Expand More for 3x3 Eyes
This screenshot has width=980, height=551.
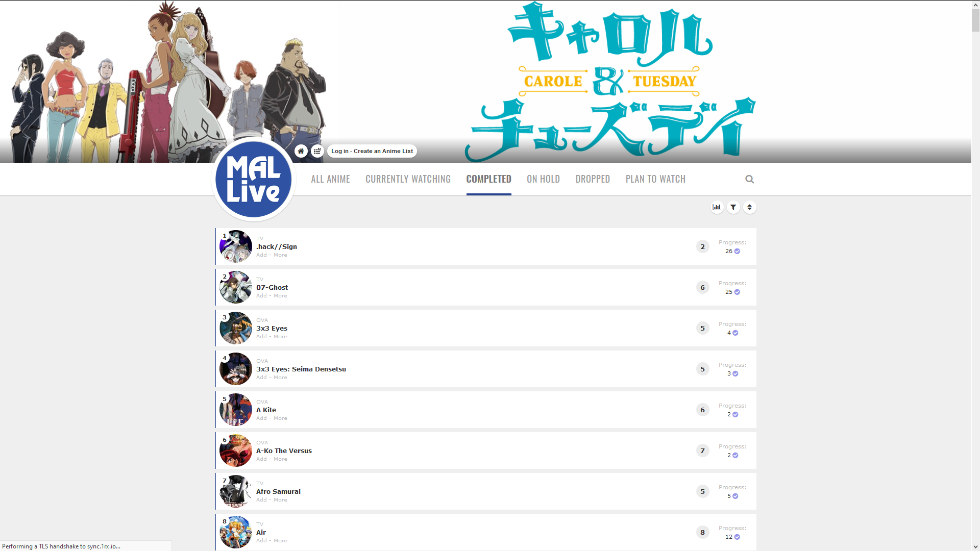(x=280, y=337)
